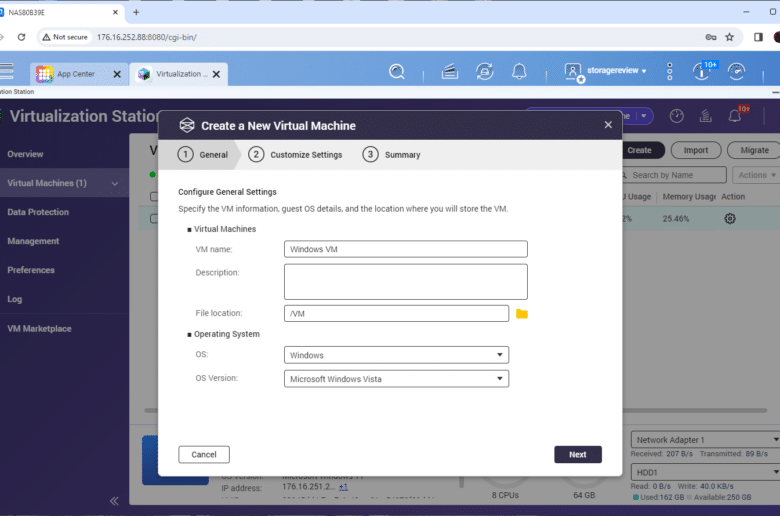Open Data Protection in sidebar
The height and width of the screenshot is (516, 780).
point(38,212)
